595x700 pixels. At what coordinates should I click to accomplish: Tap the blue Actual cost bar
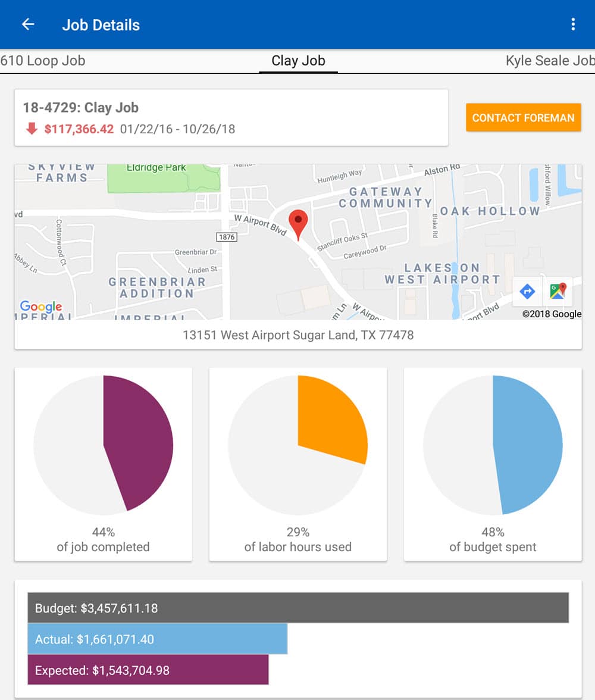point(157,639)
